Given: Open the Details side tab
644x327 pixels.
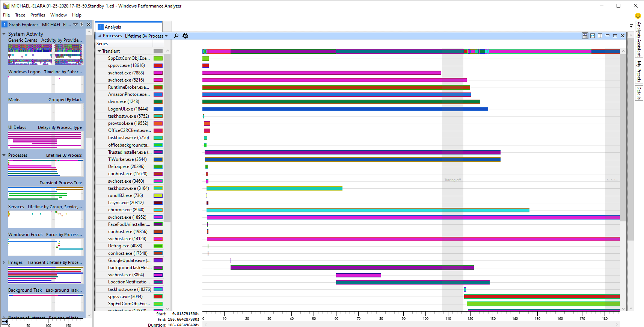Looking at the screenshot, I should point(639,93).
